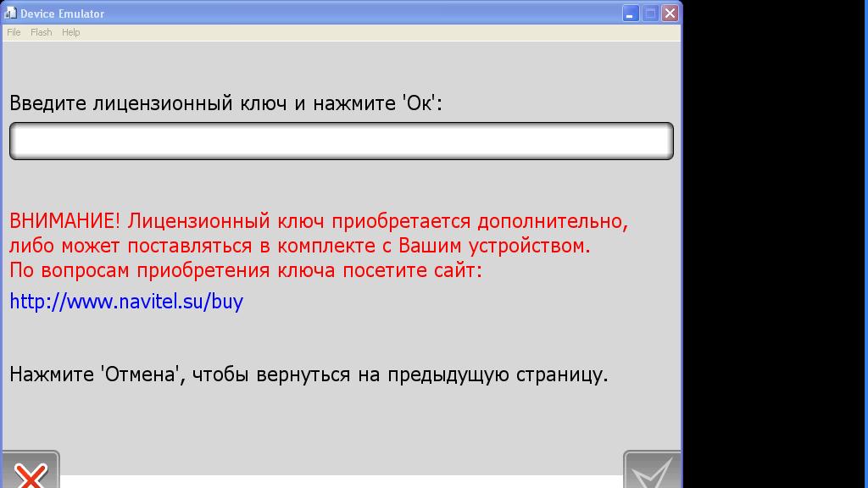The width and height of the screenshot is (868, 488).
Task: Open the http://www.navitel.su/buy link
Action: [126, 302]
